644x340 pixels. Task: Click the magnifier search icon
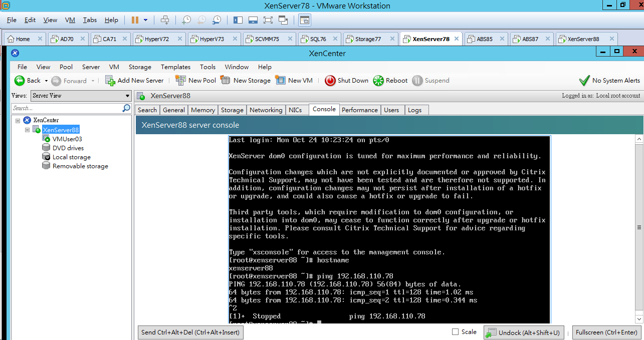(126, 108)
